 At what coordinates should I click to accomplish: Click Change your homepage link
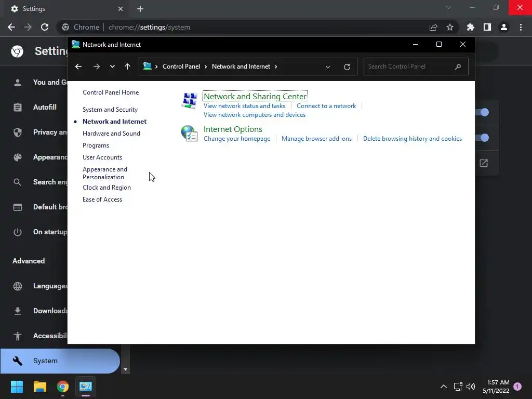pyautogui.click(x=237, y=139)
